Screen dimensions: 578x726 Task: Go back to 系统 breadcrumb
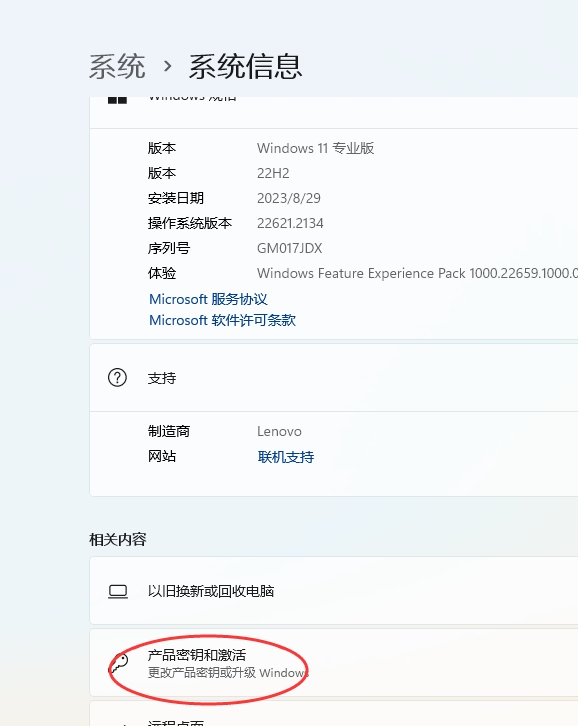click(117, 66)
